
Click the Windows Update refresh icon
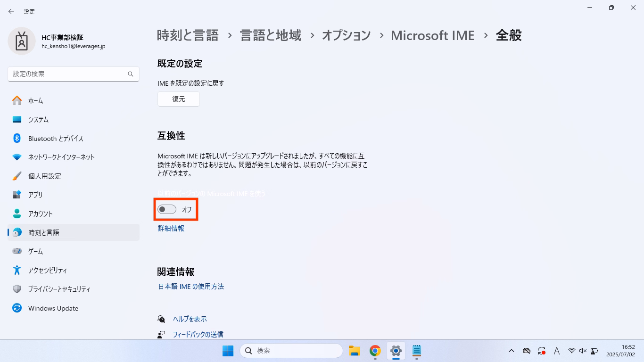(17, 308)
